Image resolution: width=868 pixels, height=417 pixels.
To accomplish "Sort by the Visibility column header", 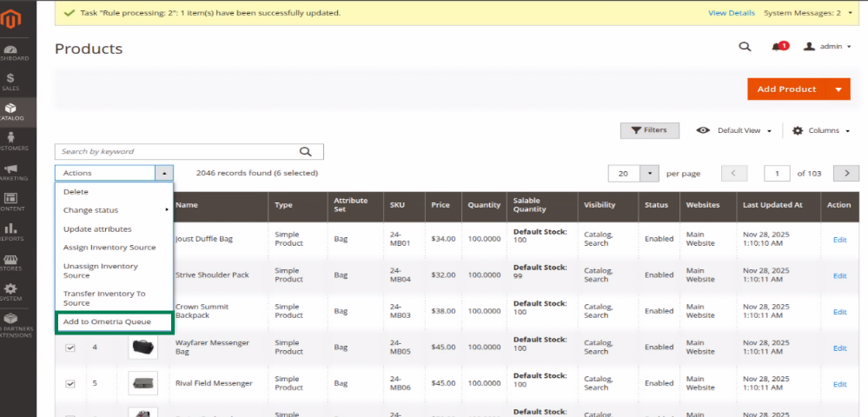I will 608,205.
